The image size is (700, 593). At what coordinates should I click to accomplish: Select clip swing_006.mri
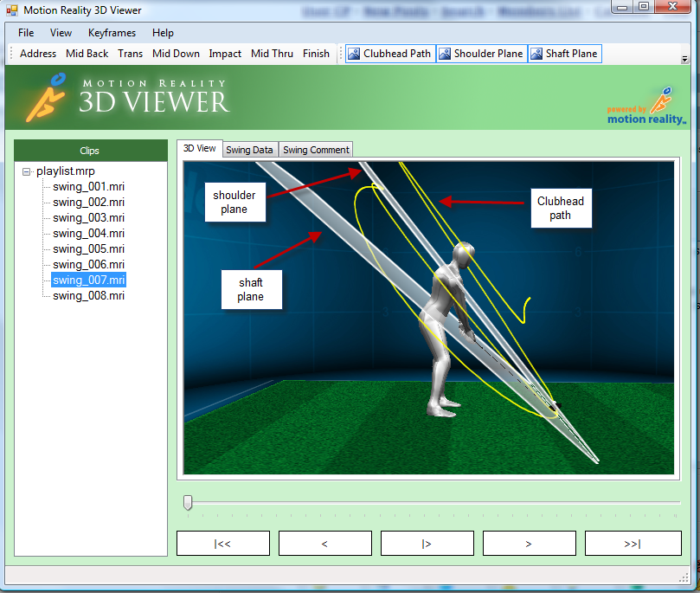88,265
